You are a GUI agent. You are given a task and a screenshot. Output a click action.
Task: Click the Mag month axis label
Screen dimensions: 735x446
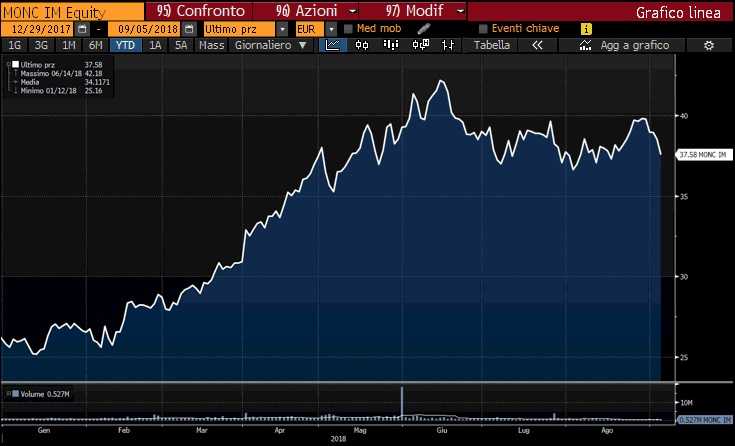360,430
